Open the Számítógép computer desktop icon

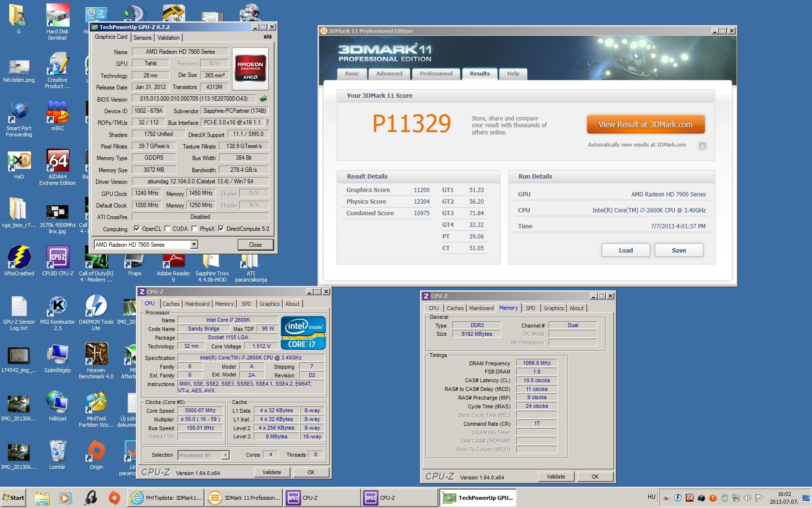(x=57, y=358)
